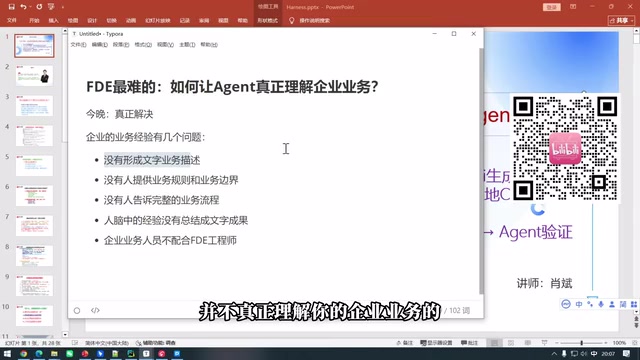
Task: Click the zoom slider in status bar
Action: click(x=582, y=343)
